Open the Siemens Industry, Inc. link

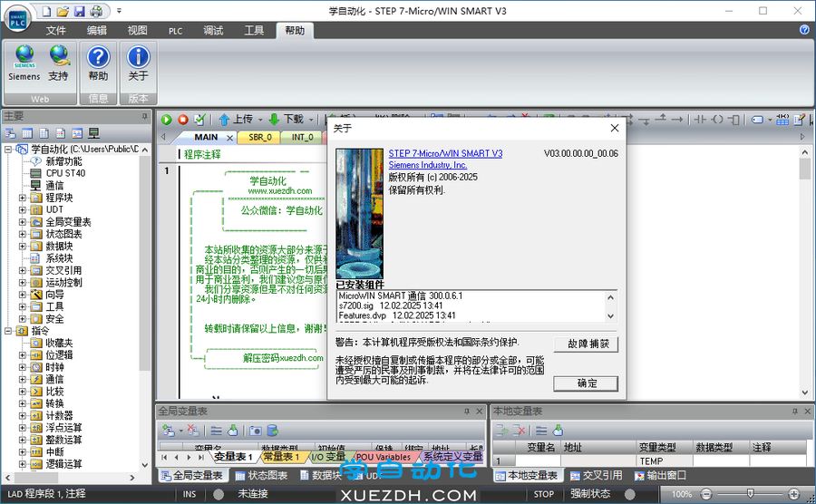428,165
